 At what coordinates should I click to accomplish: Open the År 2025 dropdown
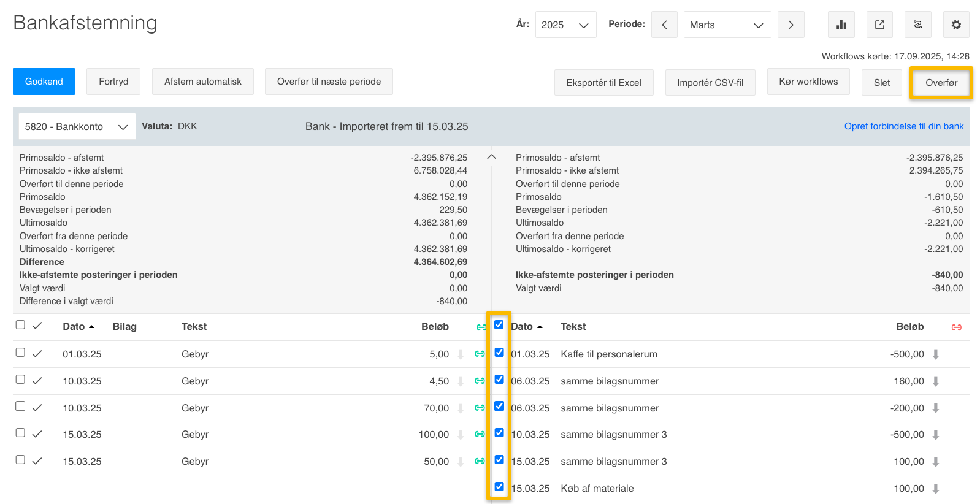pyautogui.click(x=565, y=25)
